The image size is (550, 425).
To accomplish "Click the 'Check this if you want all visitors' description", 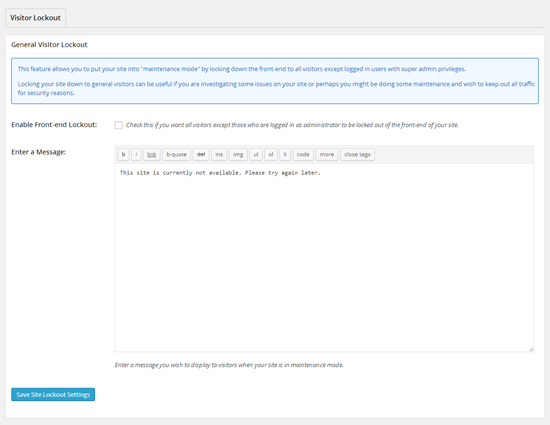I will [x=292, y=125].
